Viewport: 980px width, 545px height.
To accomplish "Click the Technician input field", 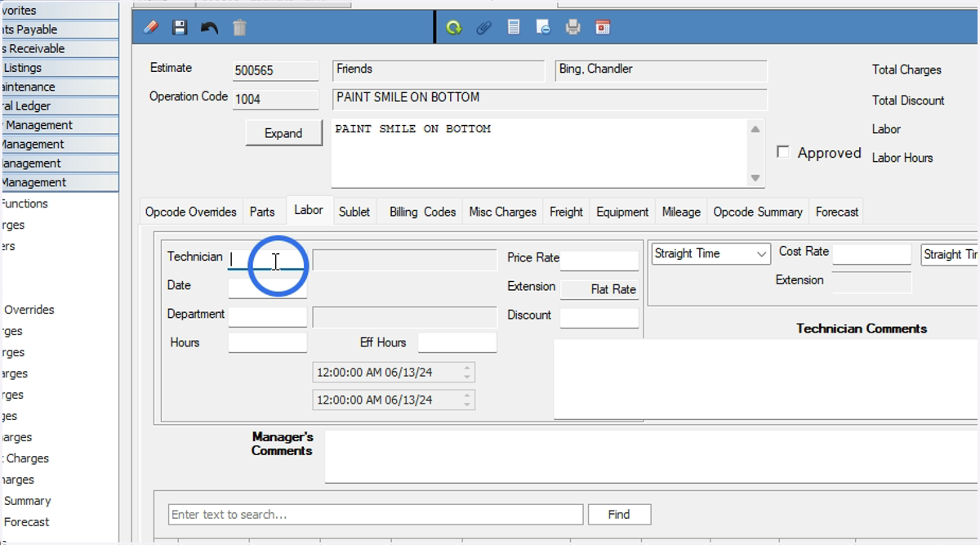I will [268, 260].
